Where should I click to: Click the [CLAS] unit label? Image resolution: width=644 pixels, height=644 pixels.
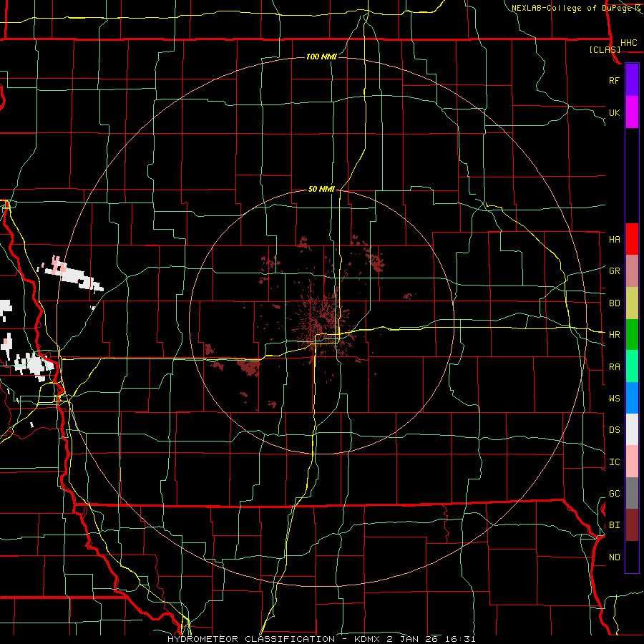point(605,49)
